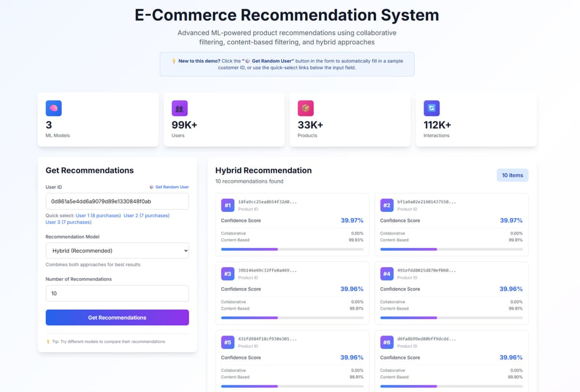The width and height of the screenshot is (580, 392).
Task: Click the #4 rank badge
Action: [x=387, y=274]
